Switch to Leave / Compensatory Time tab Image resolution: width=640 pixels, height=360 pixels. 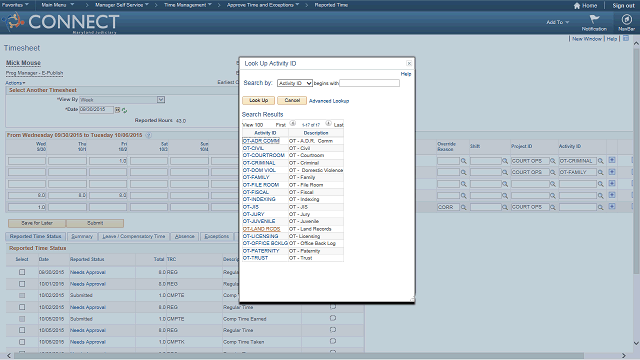[133, 236]
